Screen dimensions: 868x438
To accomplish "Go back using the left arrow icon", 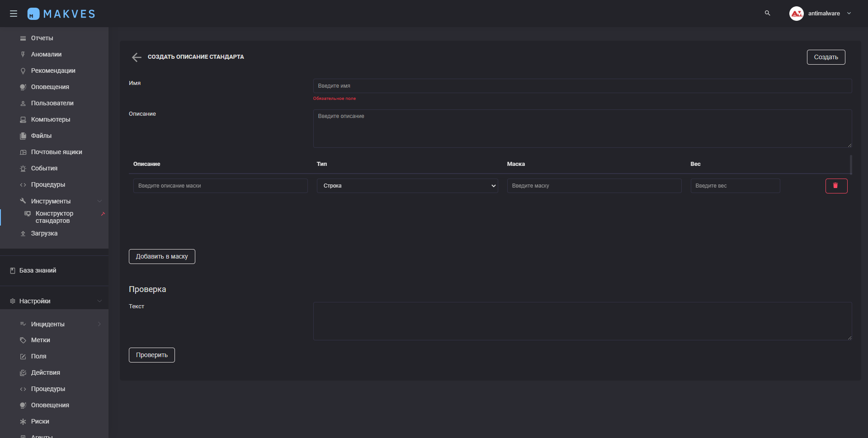I will tap(137, 57).
